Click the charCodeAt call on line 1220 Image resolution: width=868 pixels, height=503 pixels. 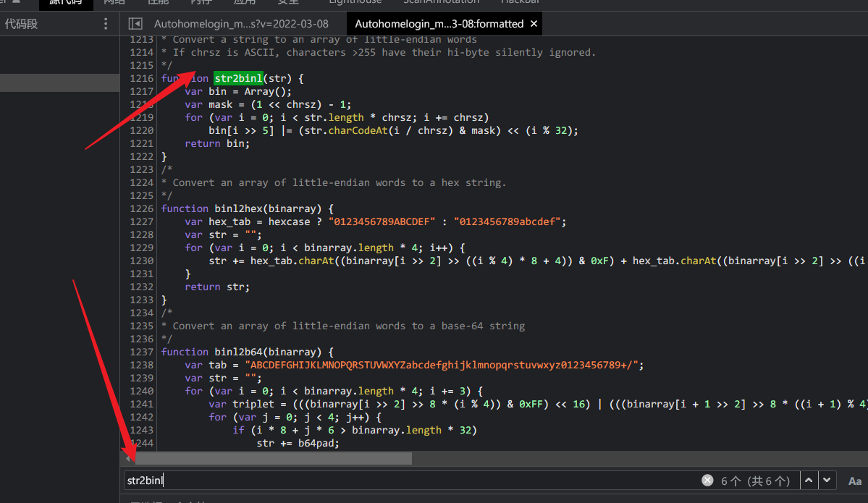point(358,130)
